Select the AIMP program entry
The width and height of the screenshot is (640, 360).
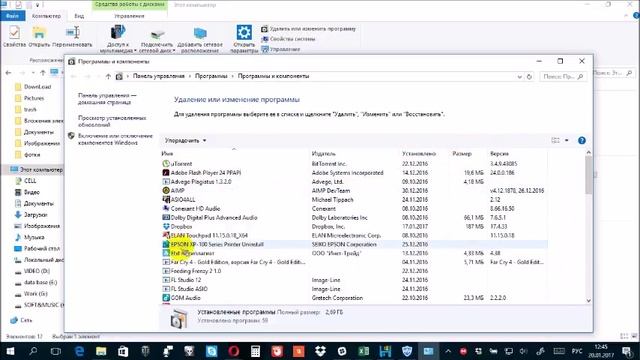(354, 191)
